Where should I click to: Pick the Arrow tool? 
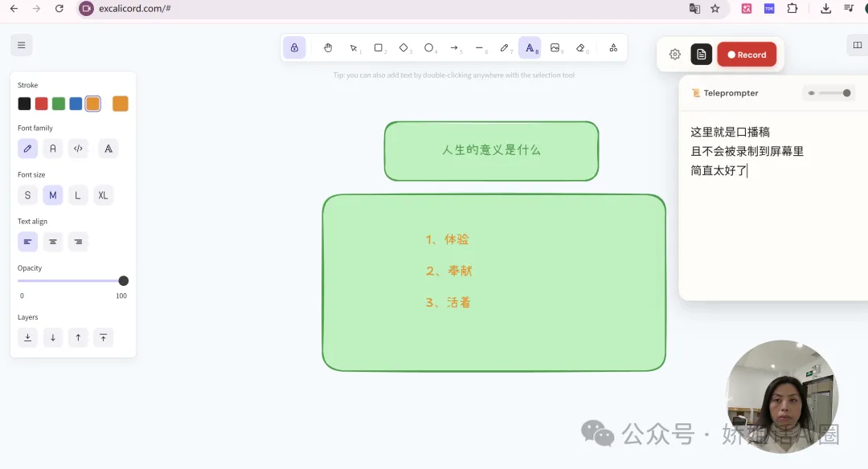pos(453,47)
